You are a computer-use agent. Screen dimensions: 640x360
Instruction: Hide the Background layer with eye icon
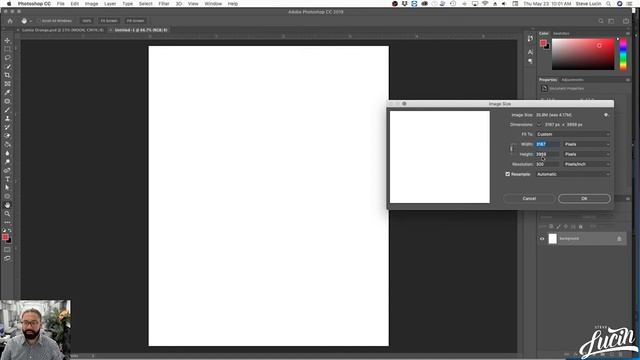tap(542, 239)
